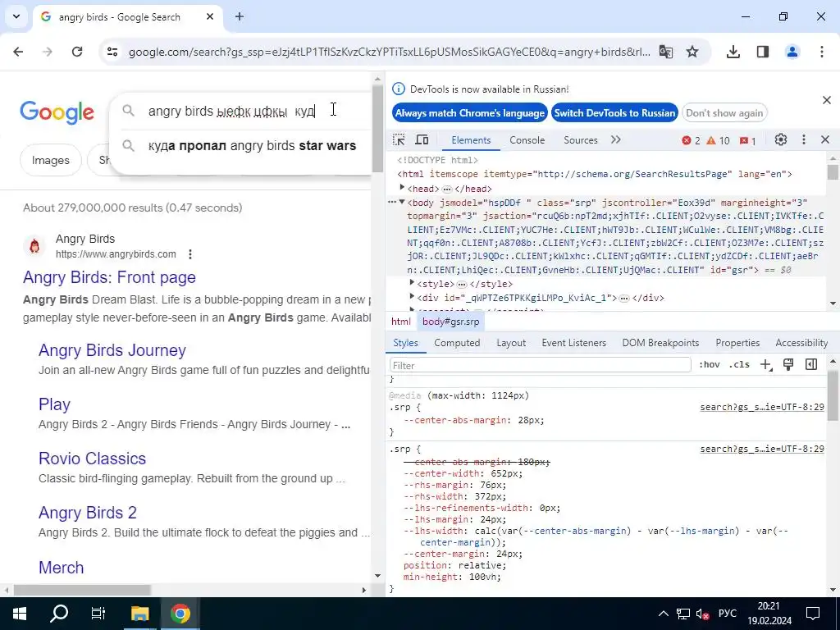
Task: Click the issues count 1 indicator
Action: click(x=748, y=141)
